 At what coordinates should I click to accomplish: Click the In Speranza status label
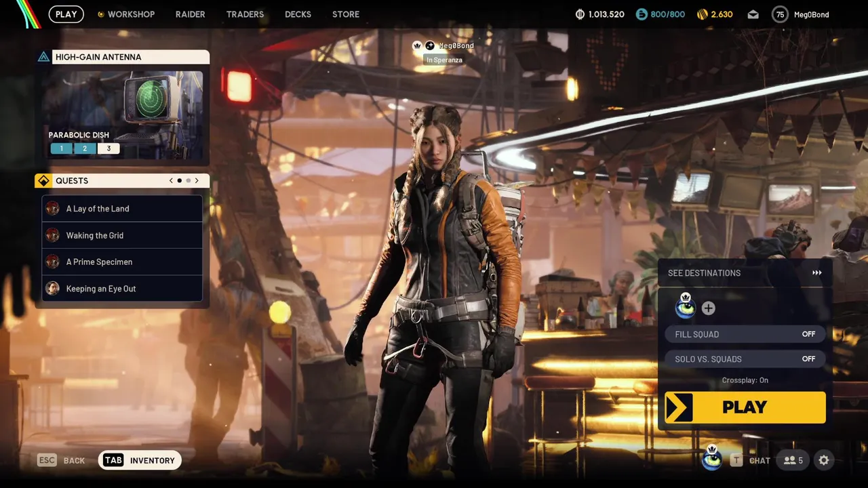[444, 60]
